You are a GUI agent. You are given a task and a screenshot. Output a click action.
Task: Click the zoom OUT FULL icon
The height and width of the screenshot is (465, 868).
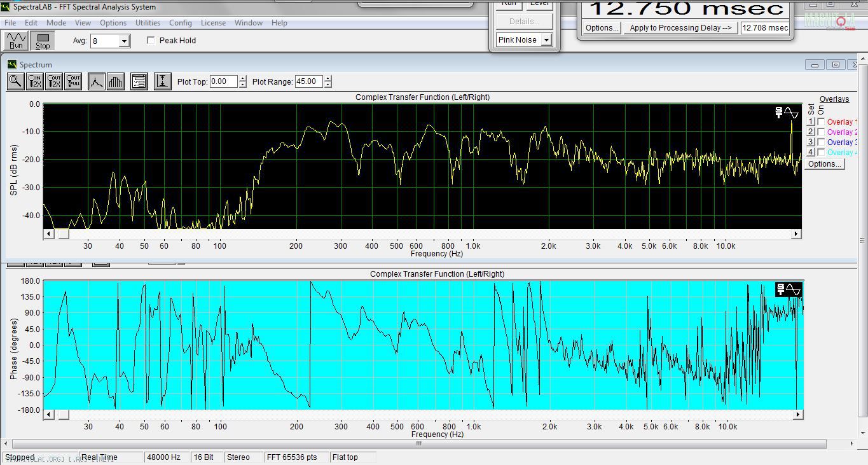73,81
